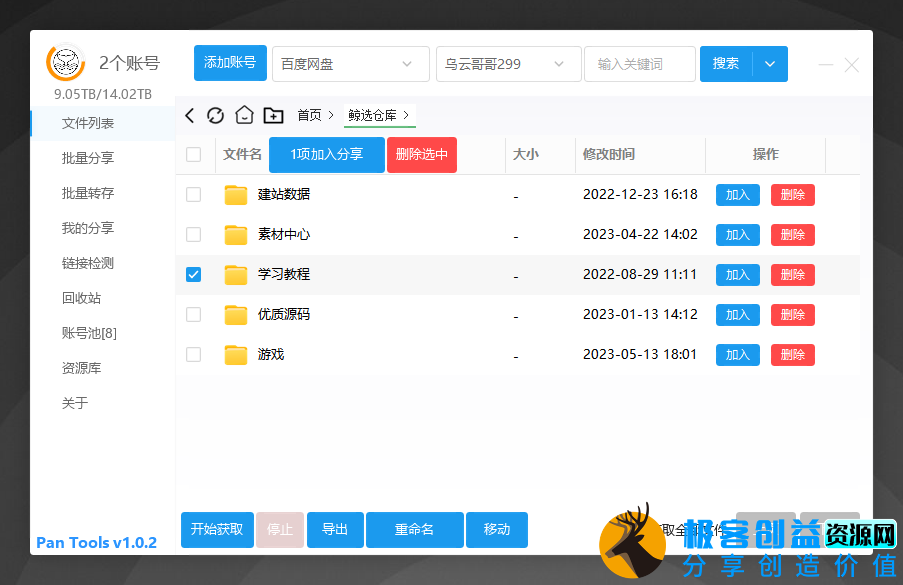Expand the arrow next to 搜索 button

(x=769, y=64)
